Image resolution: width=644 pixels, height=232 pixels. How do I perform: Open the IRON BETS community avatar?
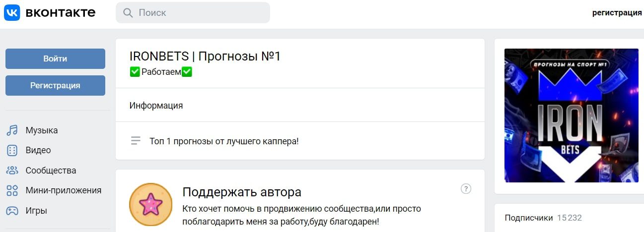coord(571,116)
